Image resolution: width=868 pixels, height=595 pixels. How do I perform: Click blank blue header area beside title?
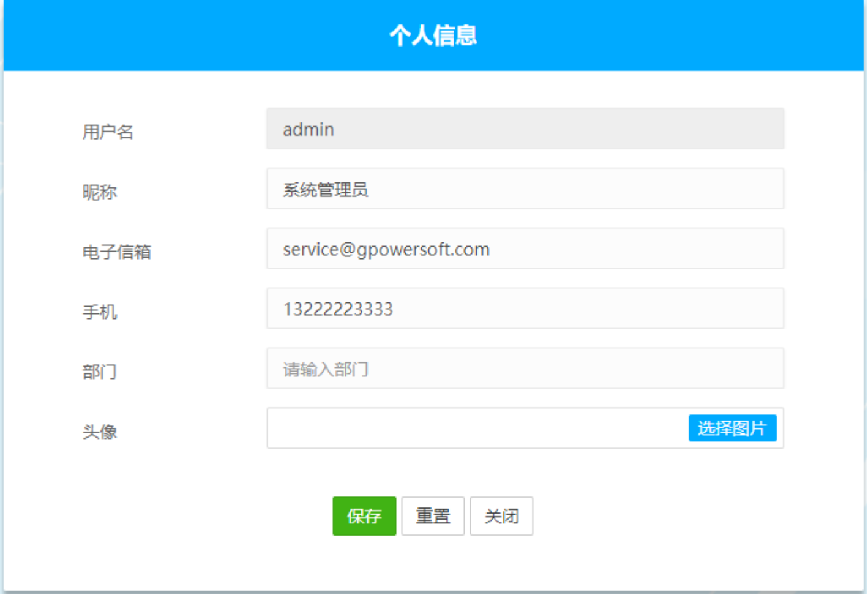pos(673,36)
